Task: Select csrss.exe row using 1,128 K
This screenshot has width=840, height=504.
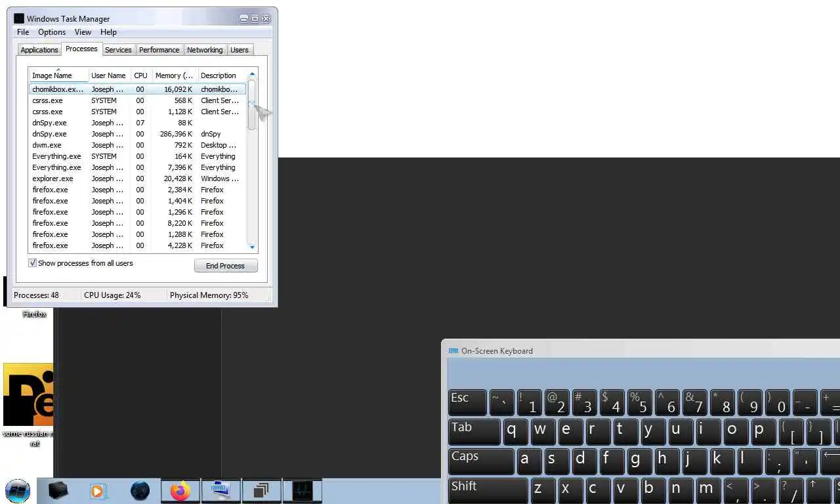Action: pyautogui.click(x=137, y=112)
